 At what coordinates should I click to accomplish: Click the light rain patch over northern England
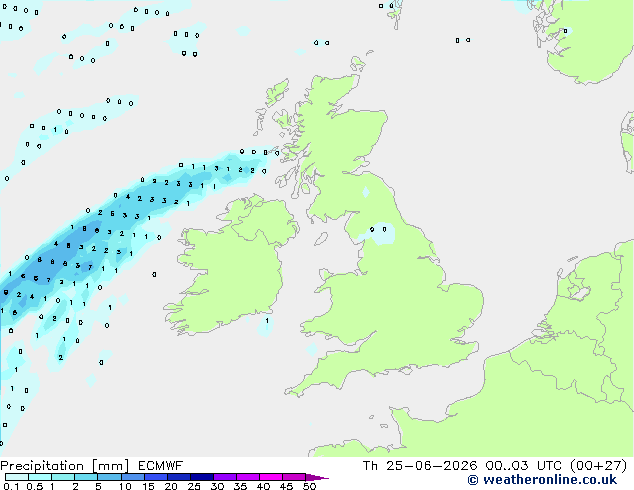pyautogui.click(x=381, y=233)
